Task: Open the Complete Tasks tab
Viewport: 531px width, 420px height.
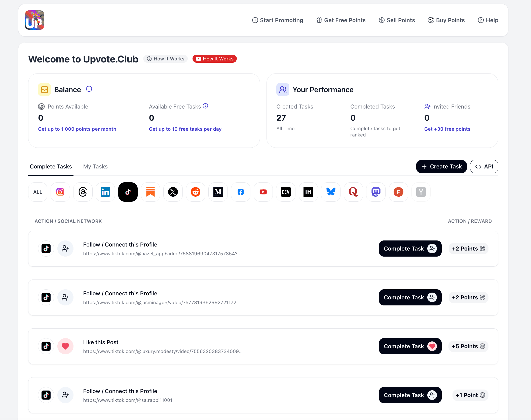Action: coord(51,166)
